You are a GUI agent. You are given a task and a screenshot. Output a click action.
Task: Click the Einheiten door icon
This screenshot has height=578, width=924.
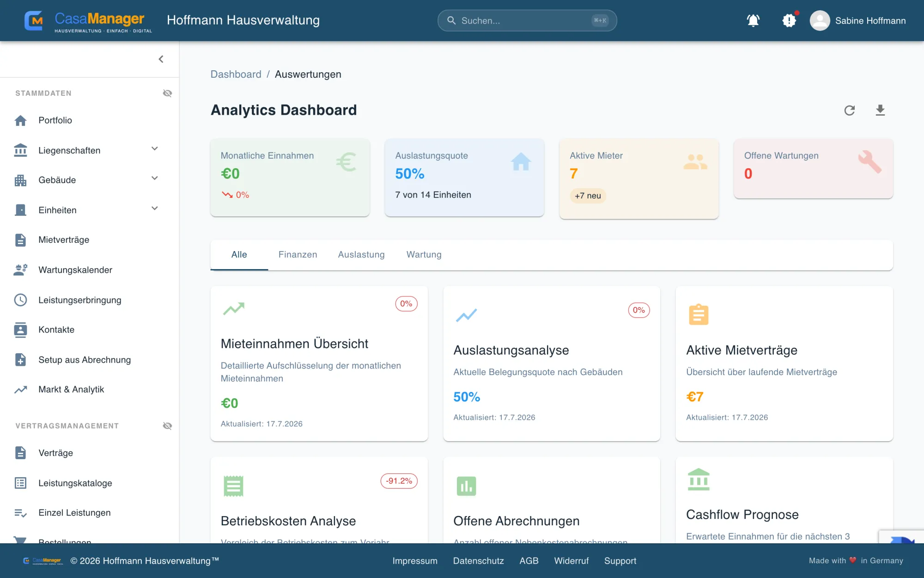pos(20,210)
